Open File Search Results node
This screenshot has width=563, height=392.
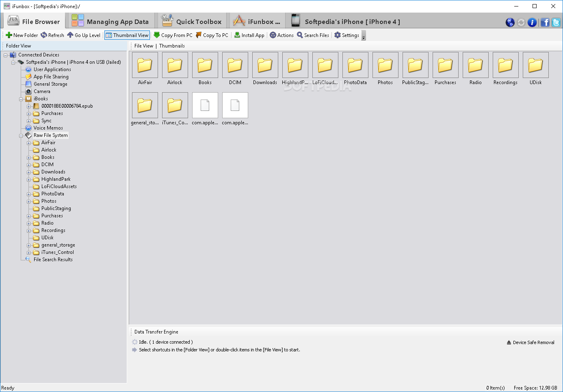click(x=53, y=260)
